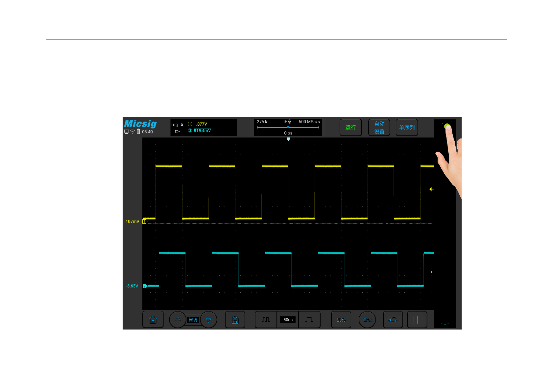Tap the trigger source symbol below Trig
554x392 pixels.
click(177, 132)
